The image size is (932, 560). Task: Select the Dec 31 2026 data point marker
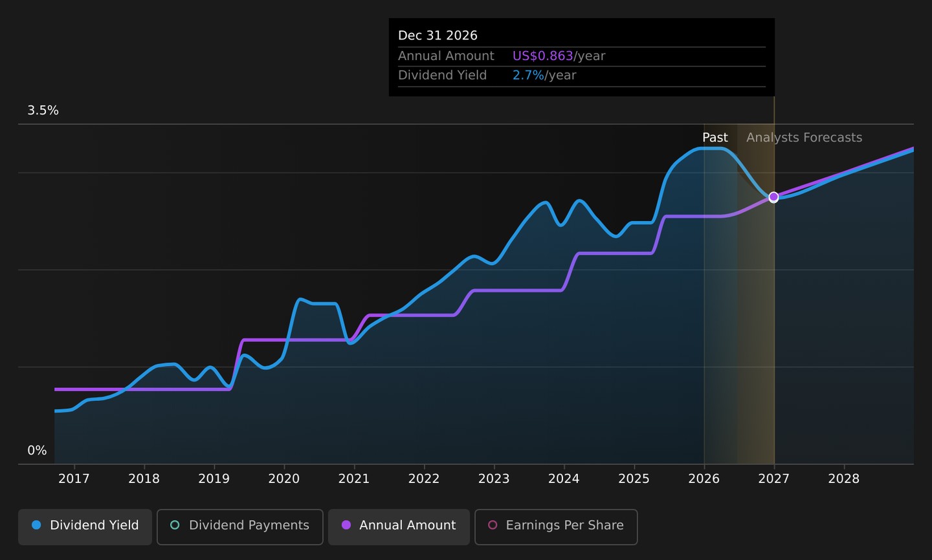click(773, 197)
